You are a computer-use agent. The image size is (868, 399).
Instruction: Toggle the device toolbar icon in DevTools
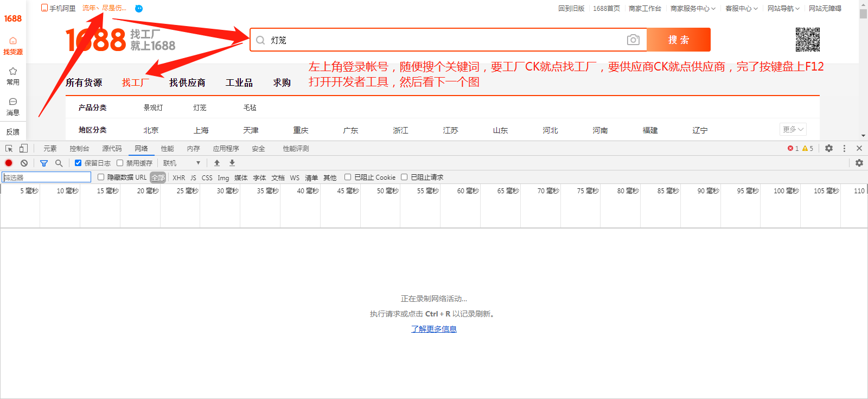(23, 148)
